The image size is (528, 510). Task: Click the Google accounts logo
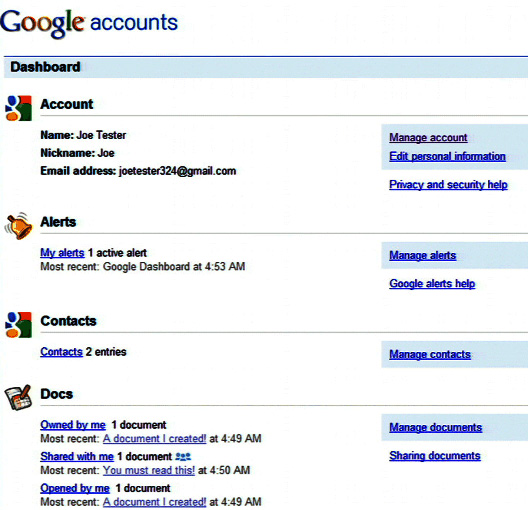[x=89, y=23]
